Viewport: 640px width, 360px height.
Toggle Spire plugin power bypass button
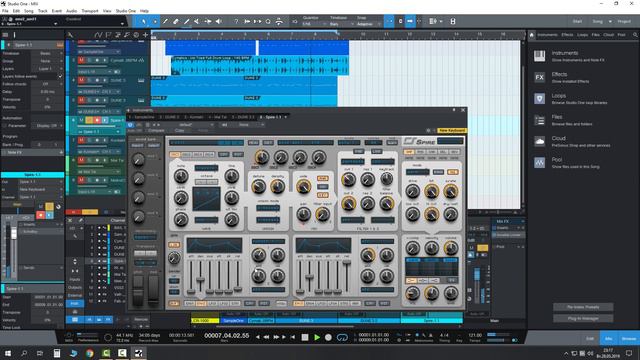[130, 125]
